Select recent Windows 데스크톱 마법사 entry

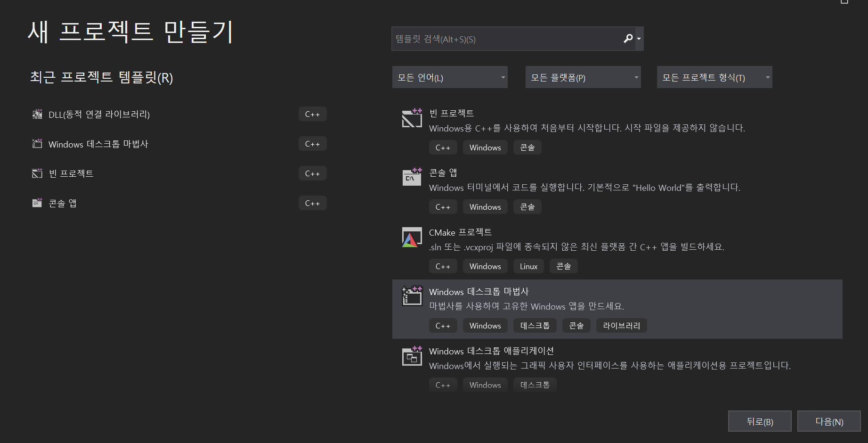[179, 144]
